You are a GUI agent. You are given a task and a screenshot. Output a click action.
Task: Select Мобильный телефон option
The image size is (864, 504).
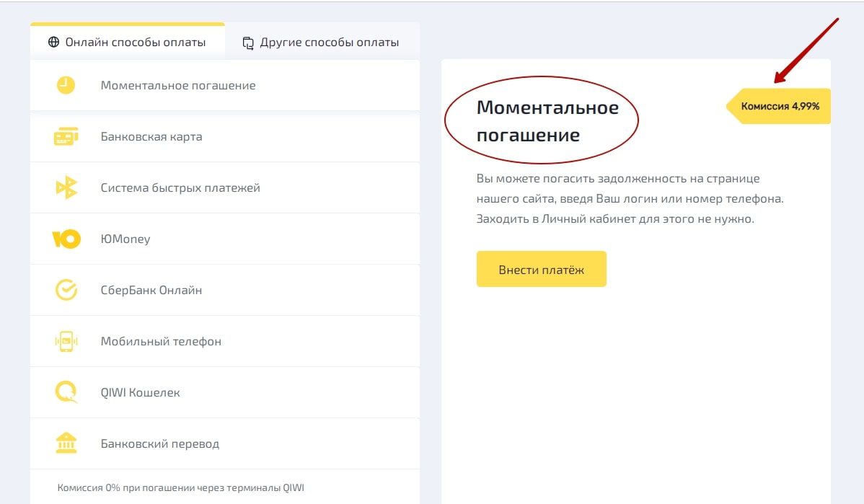coord(225,342)
